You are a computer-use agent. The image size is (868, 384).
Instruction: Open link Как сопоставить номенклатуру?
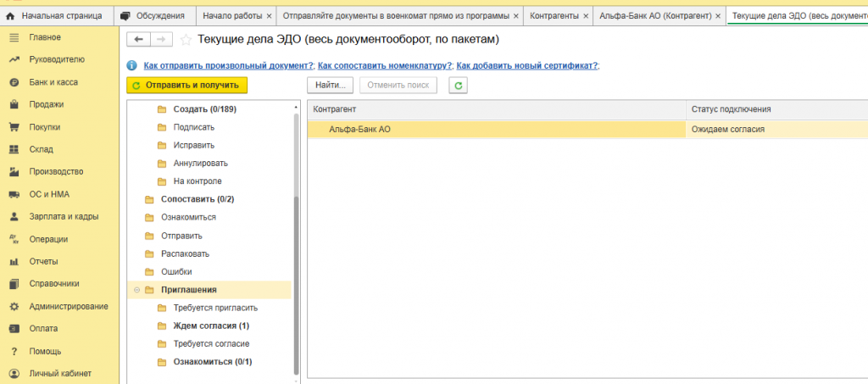(385, 65)
